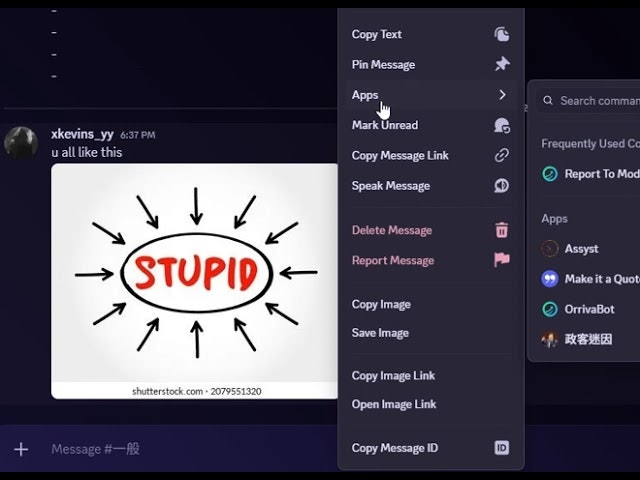This screenshot has width=640, height=480.
Task: Click the pin icon beside Pin Message
Action: coord(502,64)
